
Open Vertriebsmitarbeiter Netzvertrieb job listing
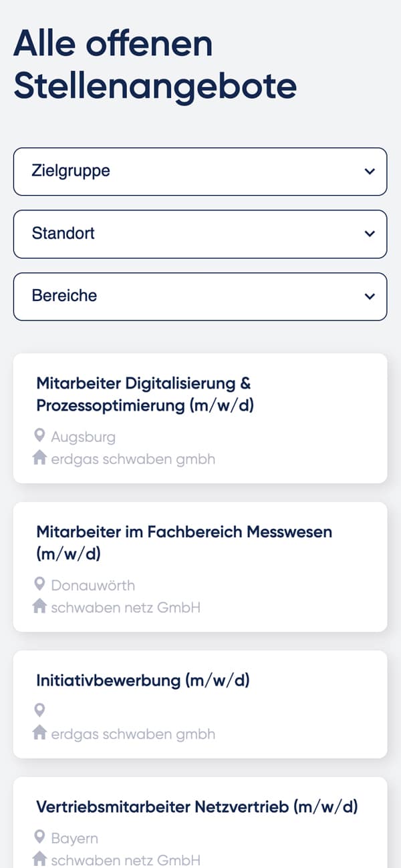tap(197, 807)
